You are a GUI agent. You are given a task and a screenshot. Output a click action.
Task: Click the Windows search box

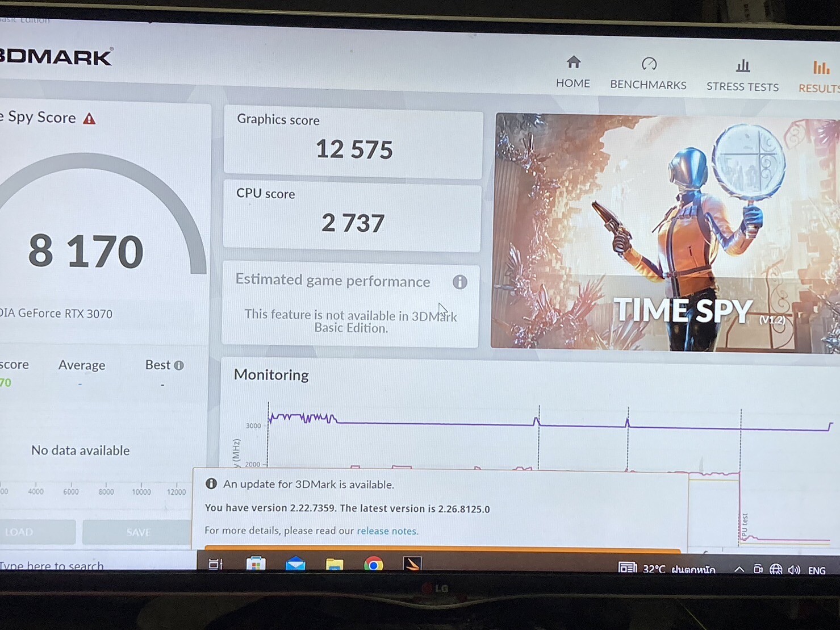click(98, 563)
